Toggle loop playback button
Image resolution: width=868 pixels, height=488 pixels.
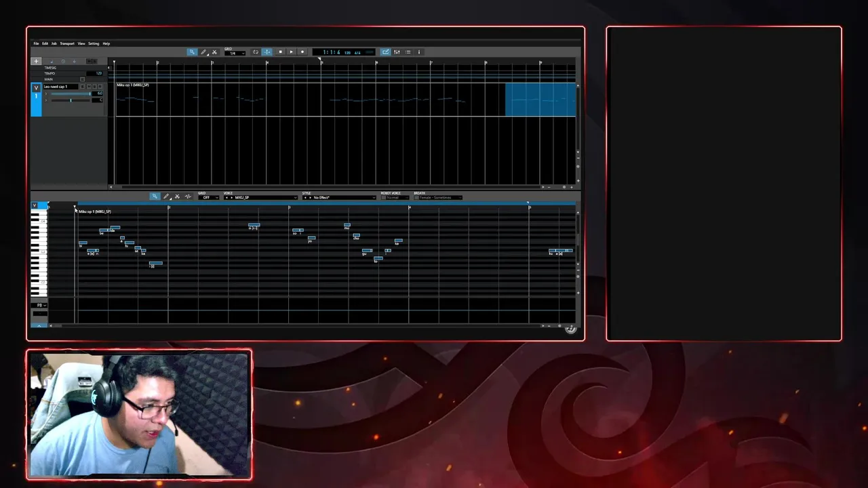pos(256,52)
